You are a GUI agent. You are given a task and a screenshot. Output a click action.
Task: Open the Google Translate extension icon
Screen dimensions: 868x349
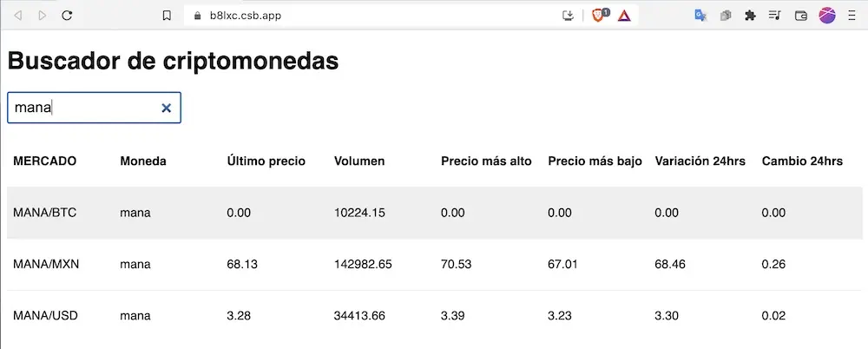coord(700,16)
